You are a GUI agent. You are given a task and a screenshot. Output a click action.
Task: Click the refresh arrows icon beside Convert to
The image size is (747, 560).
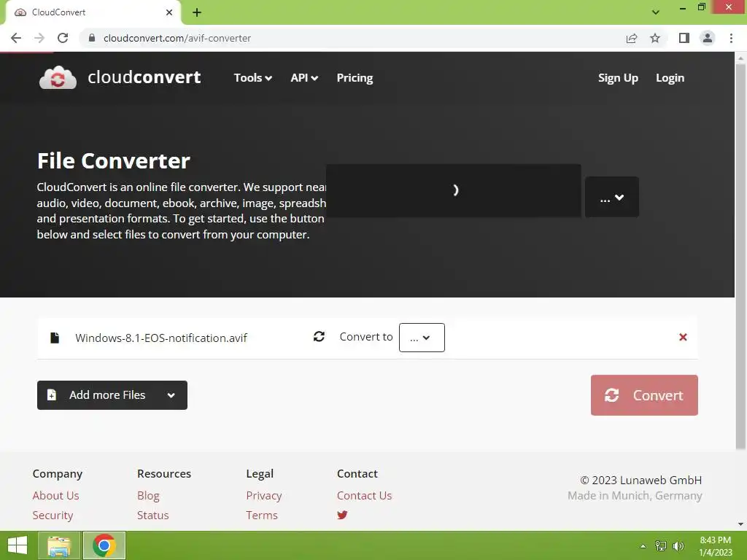tap(320, 337)
